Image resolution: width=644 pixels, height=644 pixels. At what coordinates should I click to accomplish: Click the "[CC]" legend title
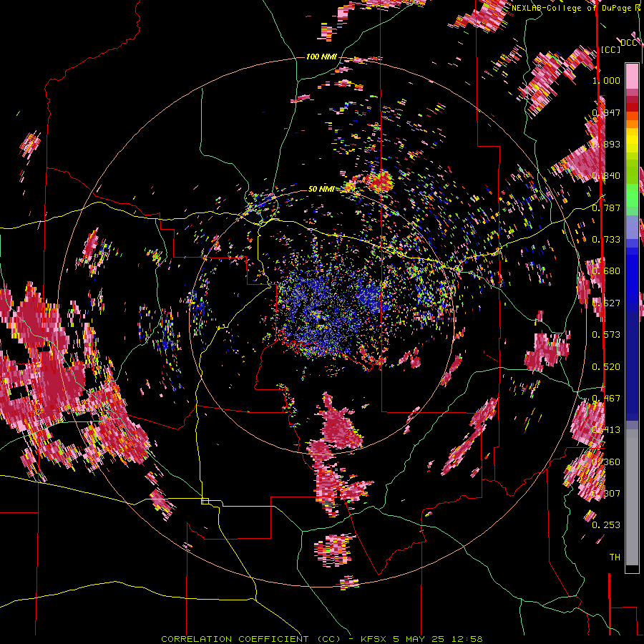(610, 49)
